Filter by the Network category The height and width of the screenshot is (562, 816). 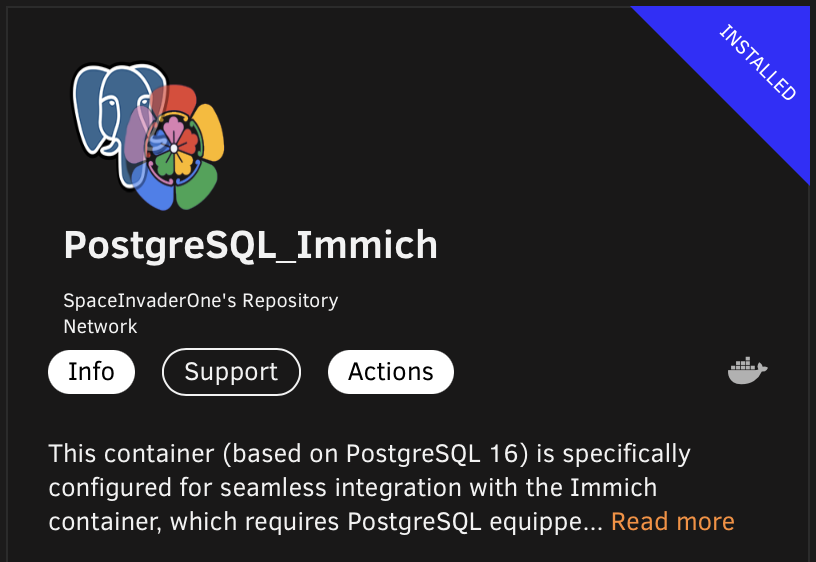click(100, 327)
